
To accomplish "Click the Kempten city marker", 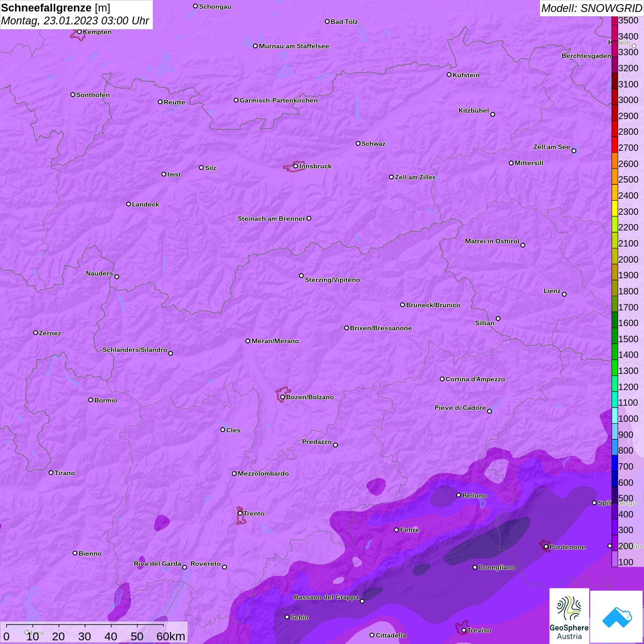I will pyautogui.click(x=79, y=32).
